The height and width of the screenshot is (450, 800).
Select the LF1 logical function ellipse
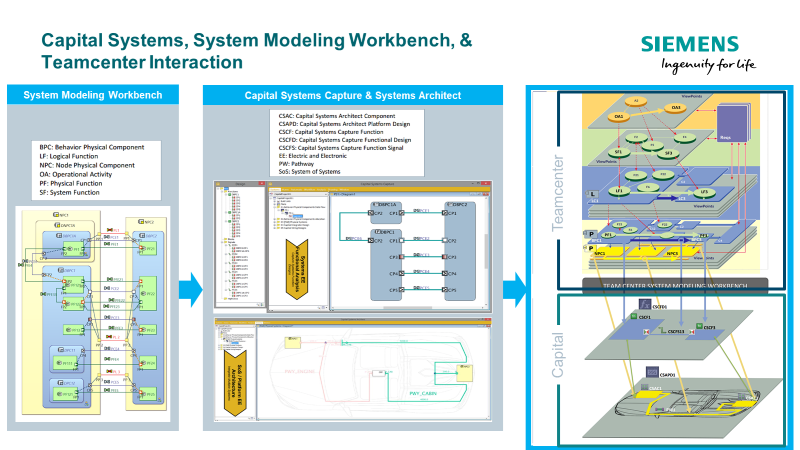[619, 191]
